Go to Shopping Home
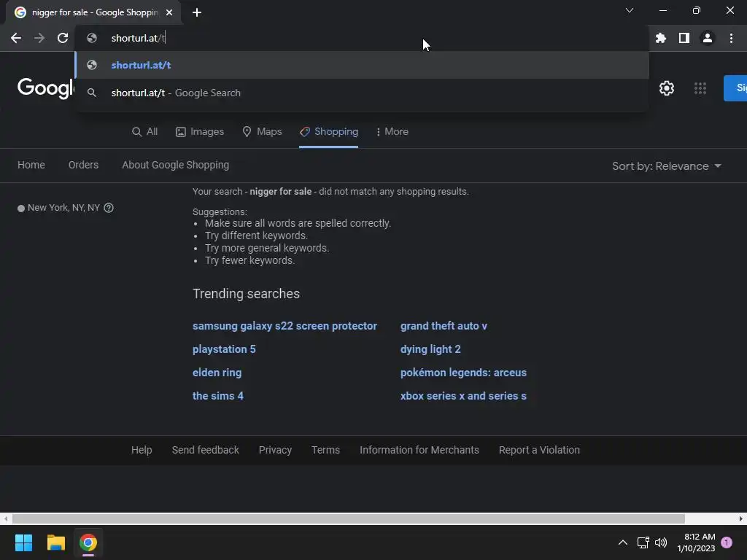 pos(31,165)
